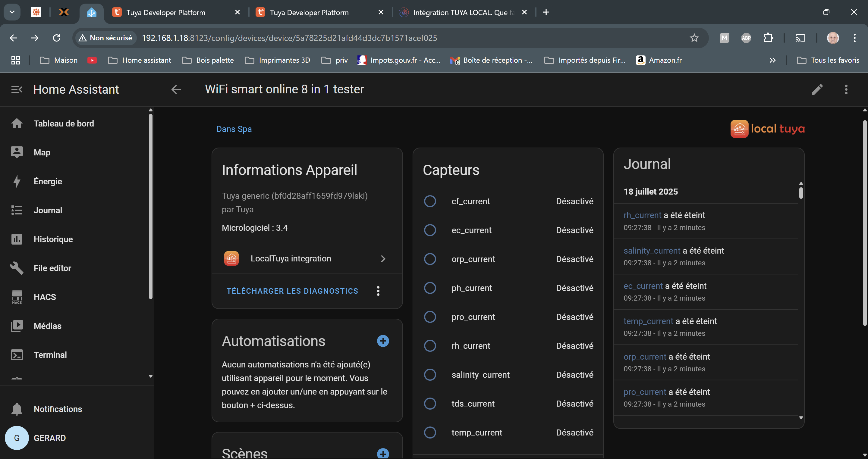Image resolution: width=868 pixels, height=459 pixels.
Task: Follow the Dans Spa area link
Action: [234, 129]
